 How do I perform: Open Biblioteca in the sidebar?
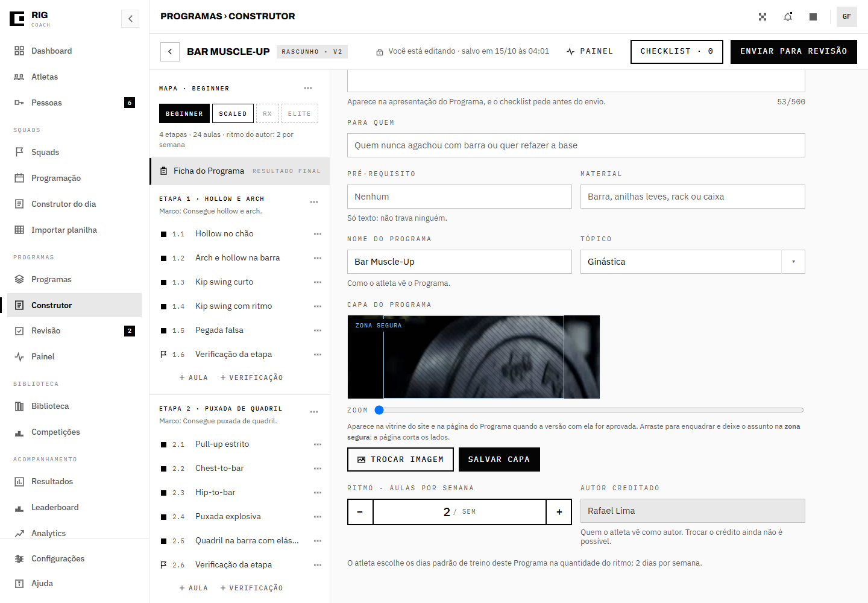coord(74,406)
